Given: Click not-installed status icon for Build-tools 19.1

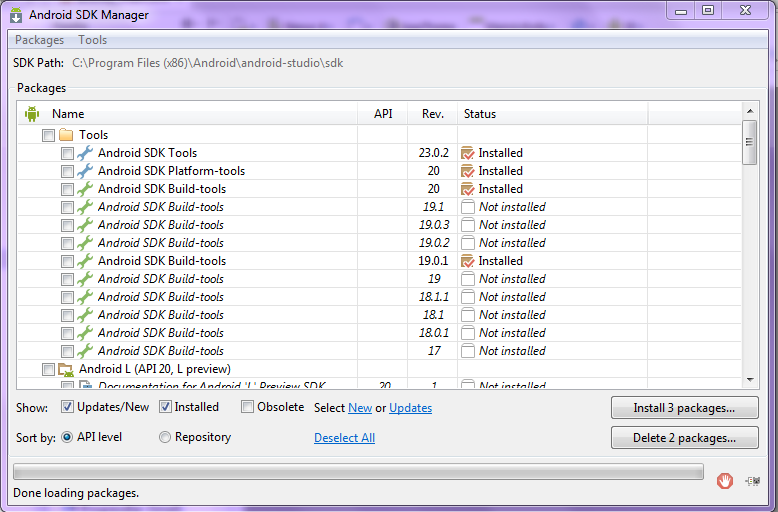Looking at the screenshot, I should [467, 207].
